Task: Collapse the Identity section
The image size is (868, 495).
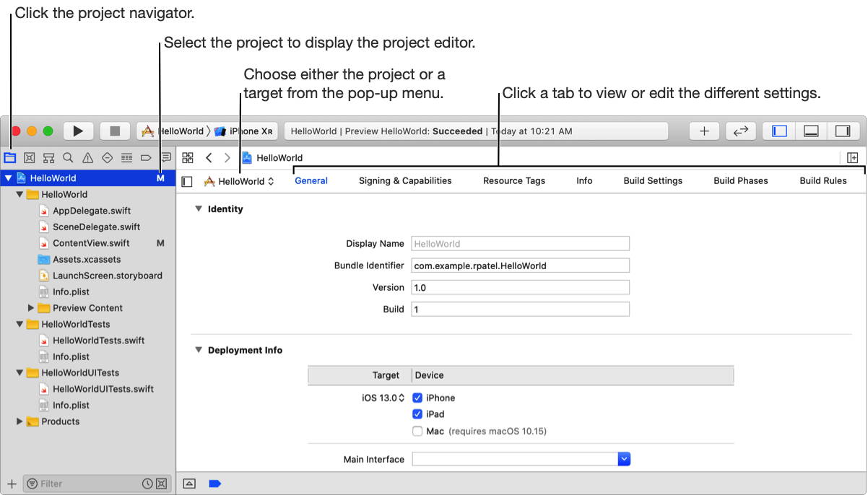Action: (197, 209)
